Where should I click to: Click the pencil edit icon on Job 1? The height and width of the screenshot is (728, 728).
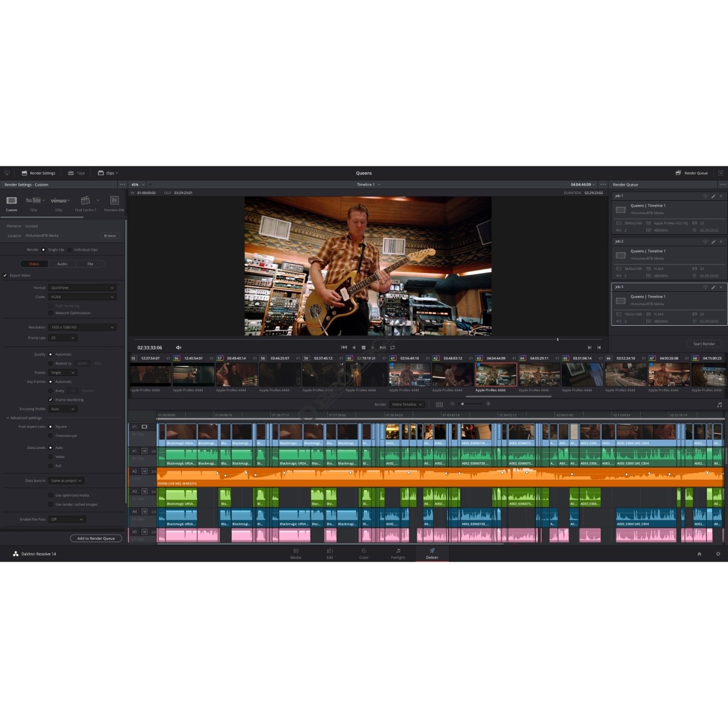pos(713,196)
